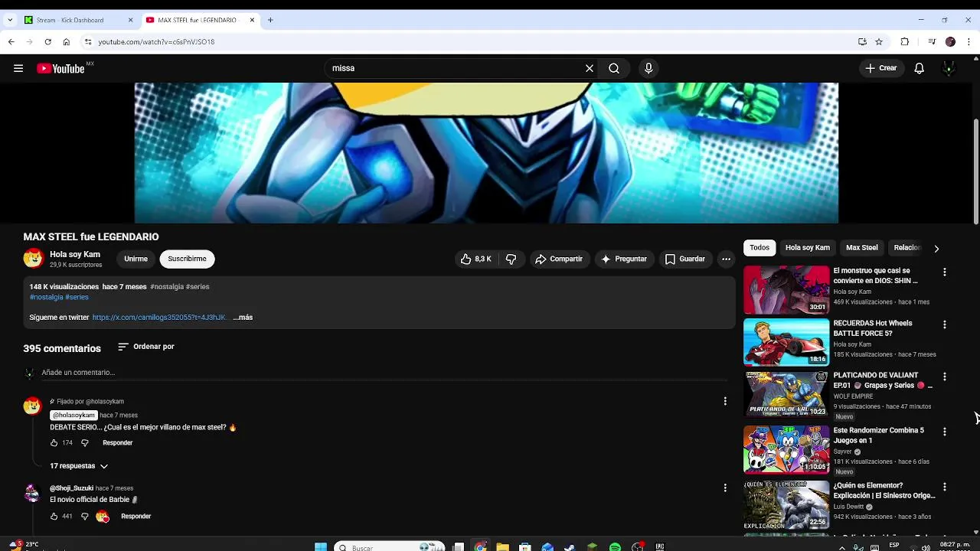Open options for the DIOS: SHIN video
This screenshot has height=551, width=980.
[944, 272]
